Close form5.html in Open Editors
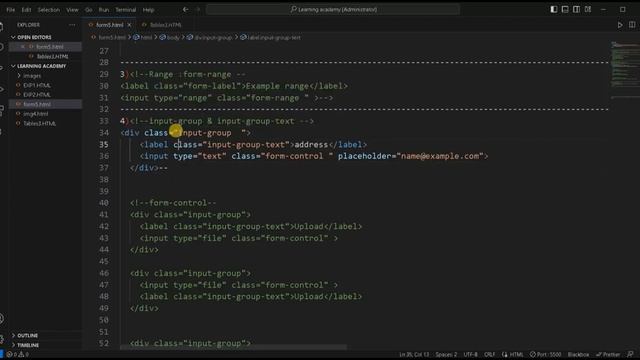This screenshot has width=640, height=360. coord(22,47)
